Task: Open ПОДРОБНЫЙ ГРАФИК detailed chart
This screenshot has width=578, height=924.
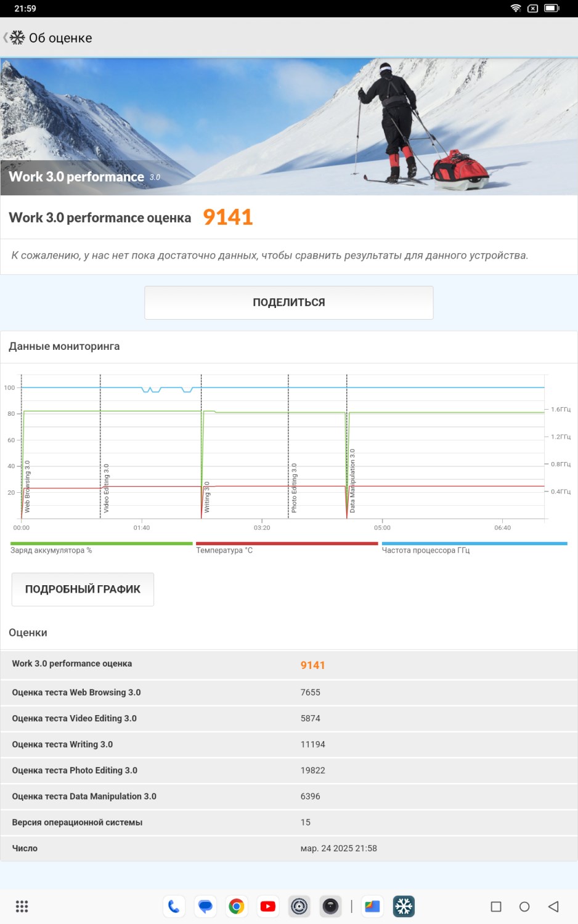Action: point(83,590)
